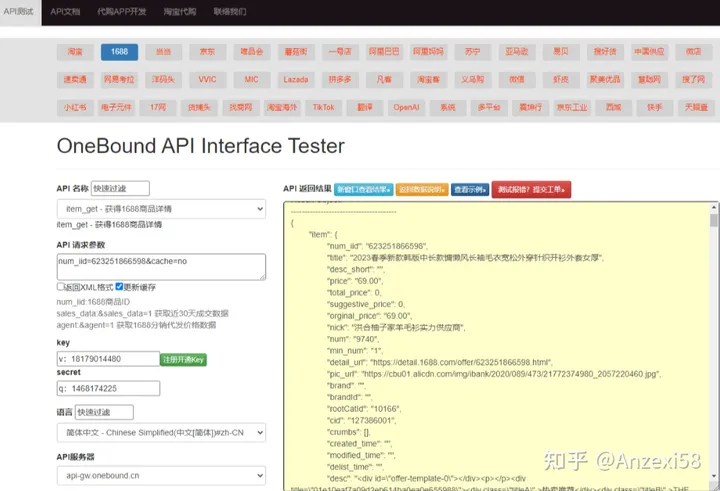Pick the 小红书 platform button
The height and width of the screenshot is (491, 720).
coord(75,107)
